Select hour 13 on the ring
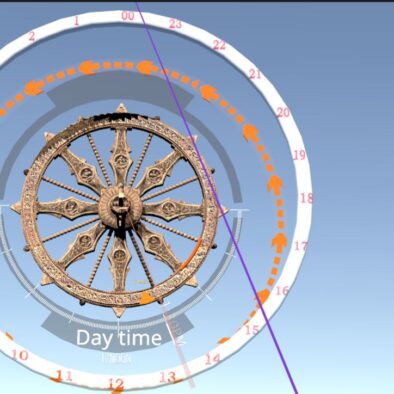 tap(167, 377)
